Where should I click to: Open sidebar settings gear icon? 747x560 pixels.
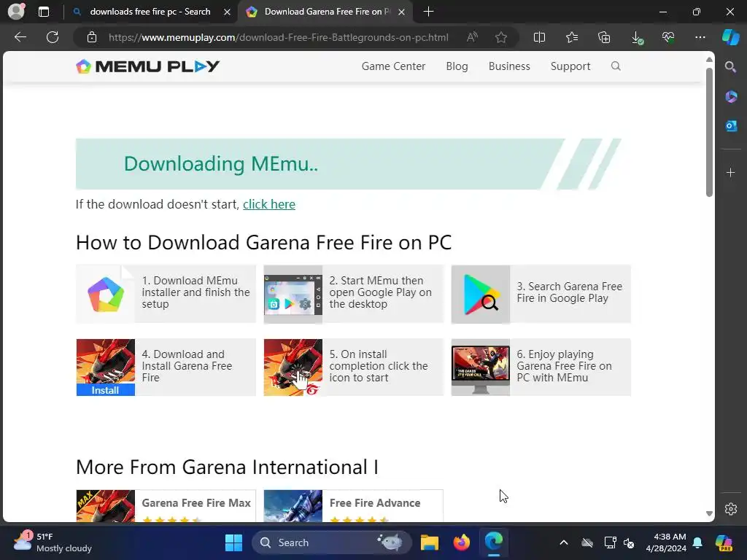(x=731, y=509)
